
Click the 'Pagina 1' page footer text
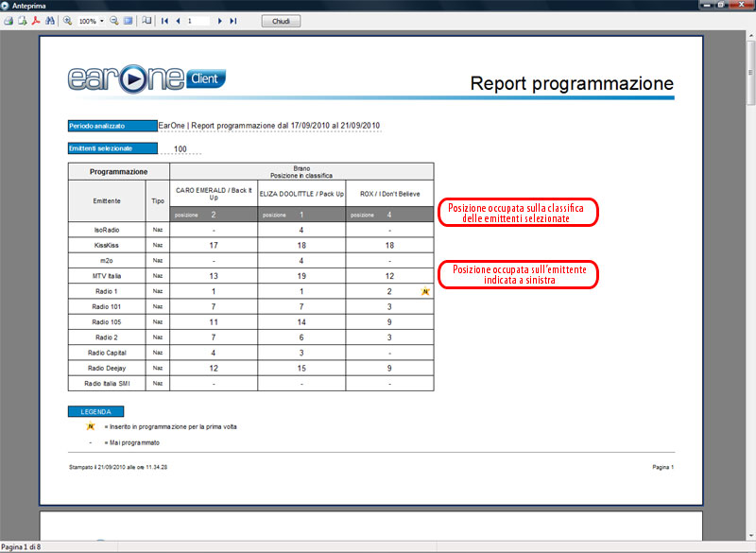coord(663,467)
